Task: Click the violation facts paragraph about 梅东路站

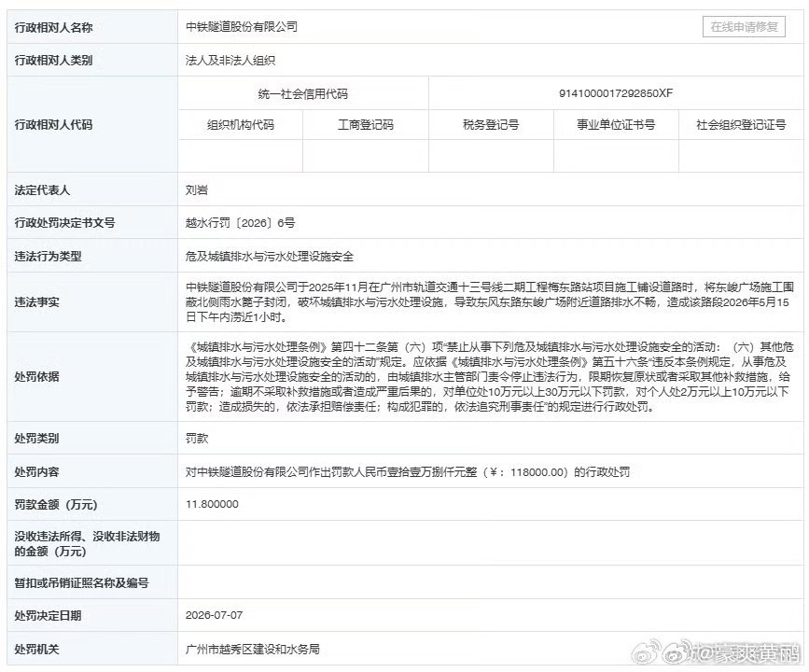Action: [x=490, y=302]
